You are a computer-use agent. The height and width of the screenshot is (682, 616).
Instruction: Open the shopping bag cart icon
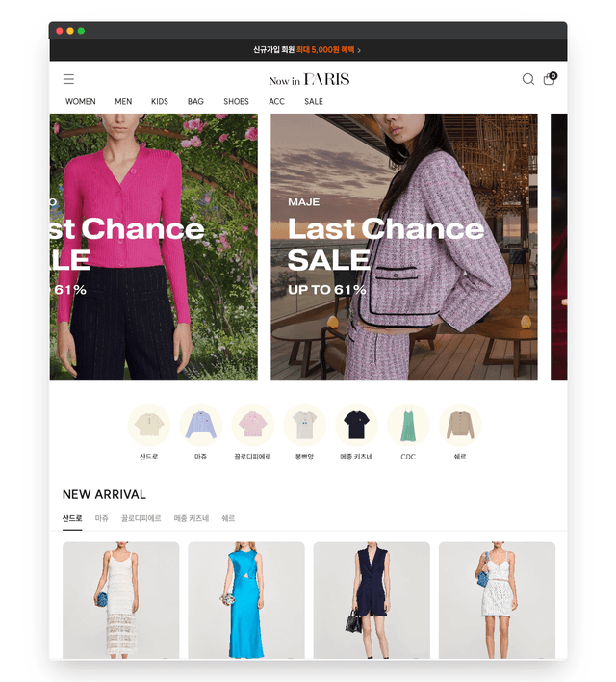point(550,78)
